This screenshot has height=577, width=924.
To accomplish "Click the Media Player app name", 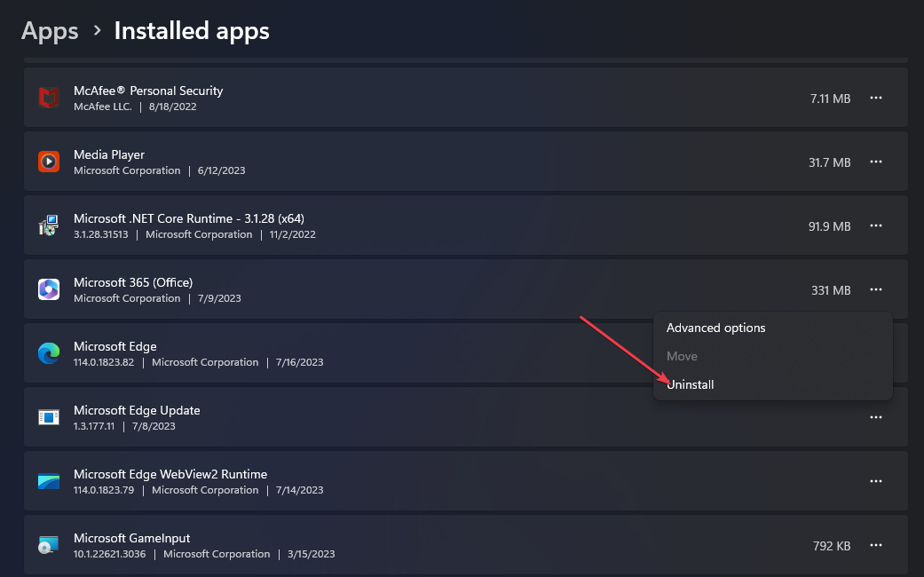I will 109,154.
